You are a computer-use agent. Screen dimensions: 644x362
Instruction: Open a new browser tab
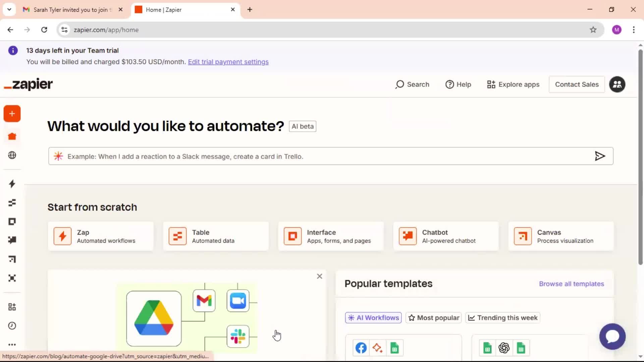click(x=250, y=10)
